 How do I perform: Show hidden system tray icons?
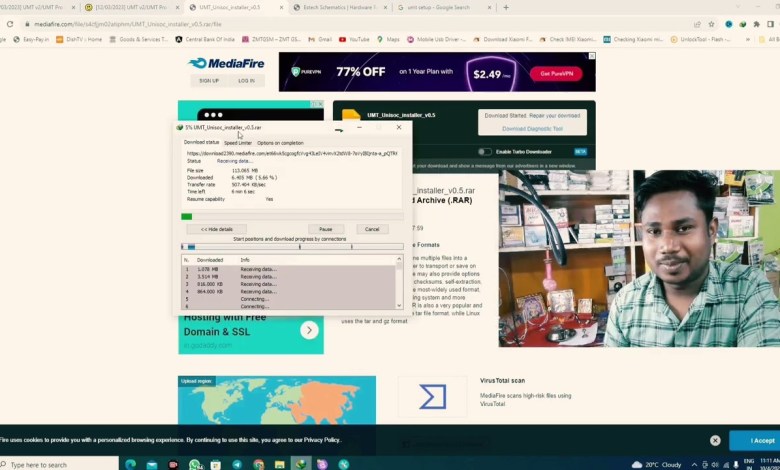[x=694, y=465]
